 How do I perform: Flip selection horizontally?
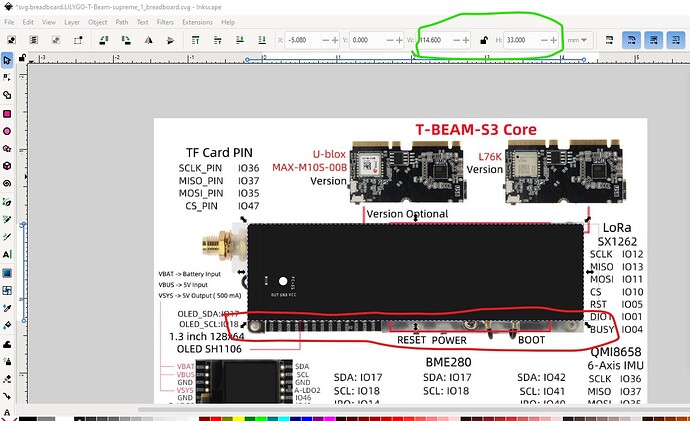click(x=149, y=40)
